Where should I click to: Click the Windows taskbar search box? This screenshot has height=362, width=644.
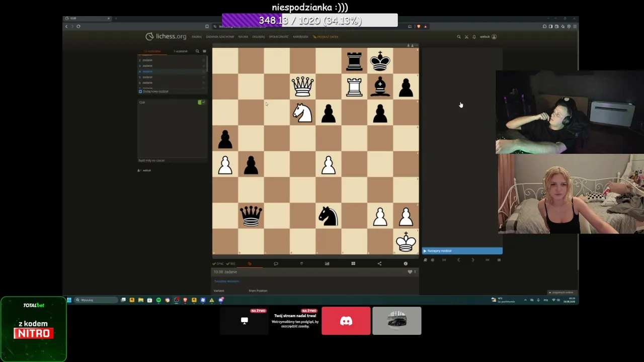point(96,300)
